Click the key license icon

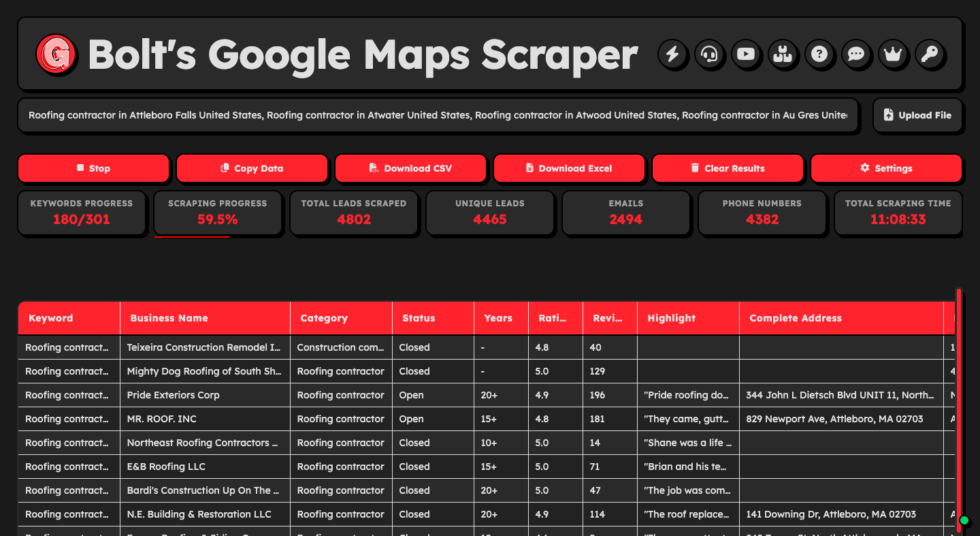pyautogui.click(x=930, y=54)
